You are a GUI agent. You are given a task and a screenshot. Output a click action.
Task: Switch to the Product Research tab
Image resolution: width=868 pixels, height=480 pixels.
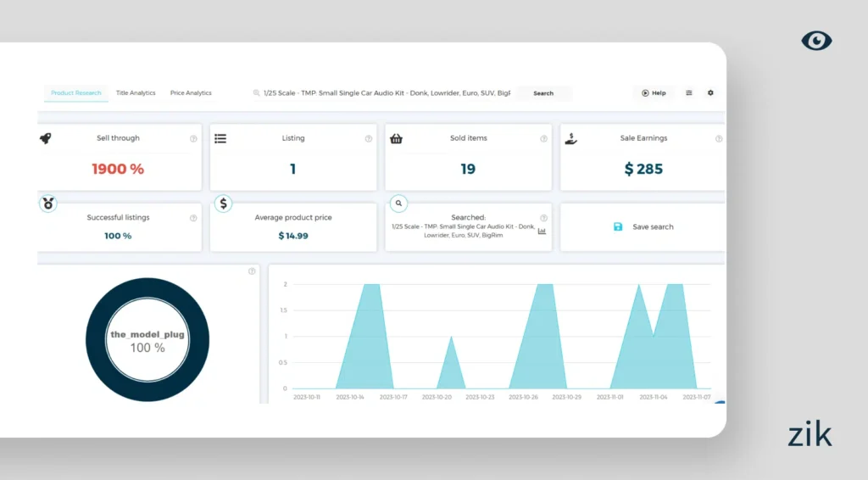[x=75, y=93]
